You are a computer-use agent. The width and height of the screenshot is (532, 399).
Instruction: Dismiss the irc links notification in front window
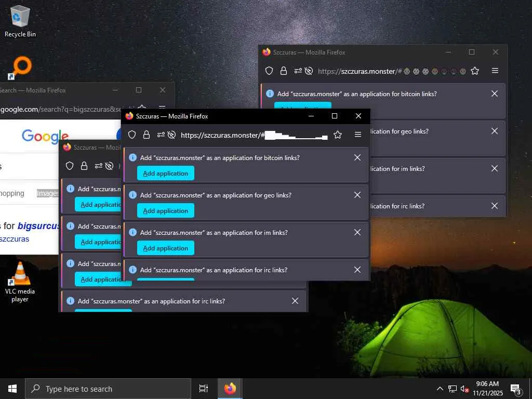click(357, 270)
